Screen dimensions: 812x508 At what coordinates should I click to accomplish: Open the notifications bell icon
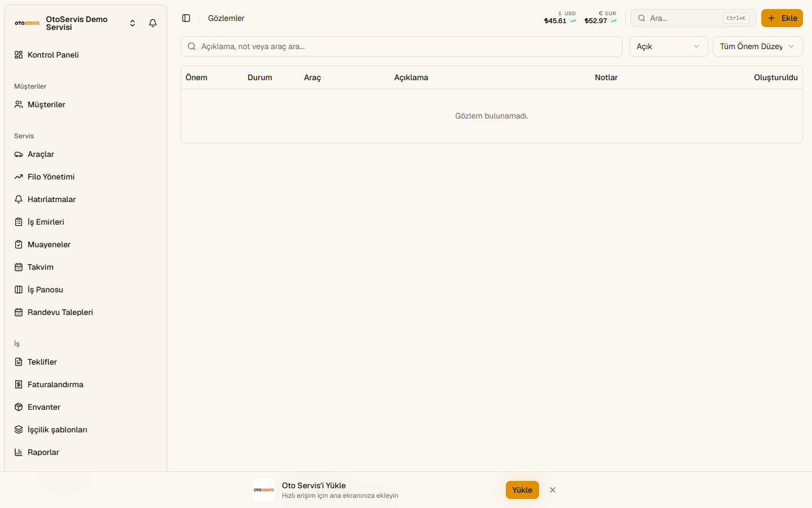coord(153,23)
